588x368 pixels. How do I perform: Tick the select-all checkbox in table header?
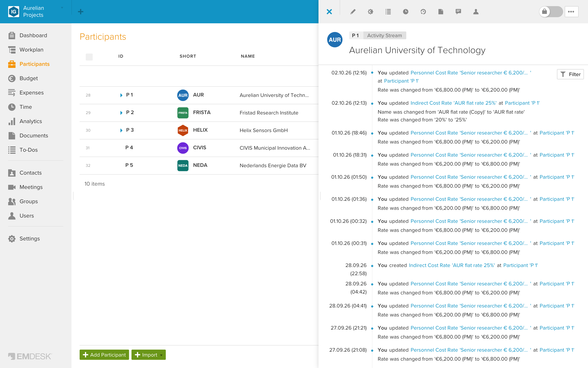pos(89,57)
